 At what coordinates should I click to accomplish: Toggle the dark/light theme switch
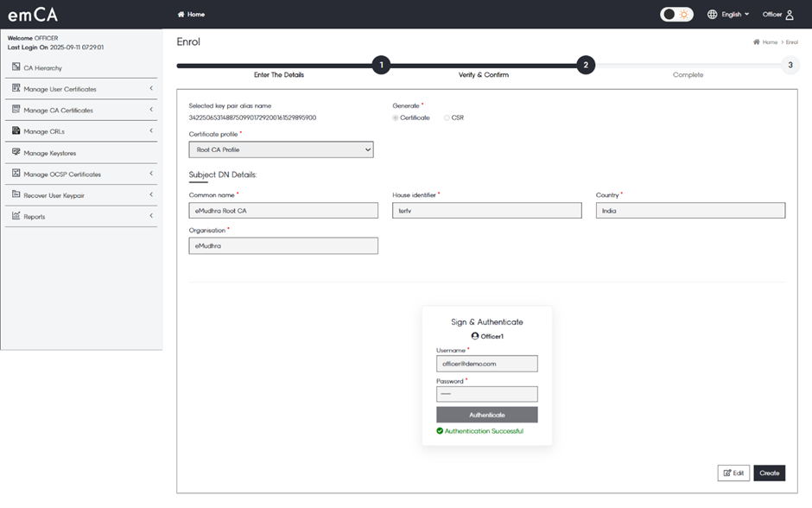[676, 15]
